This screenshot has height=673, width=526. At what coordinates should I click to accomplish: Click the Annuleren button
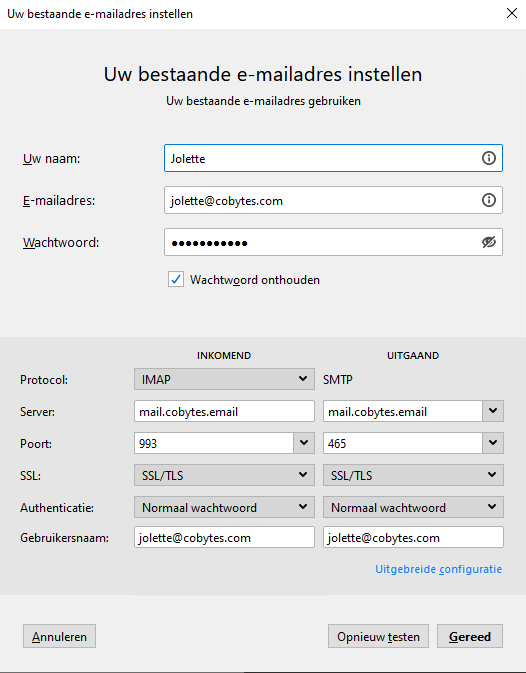click(59, 636)
